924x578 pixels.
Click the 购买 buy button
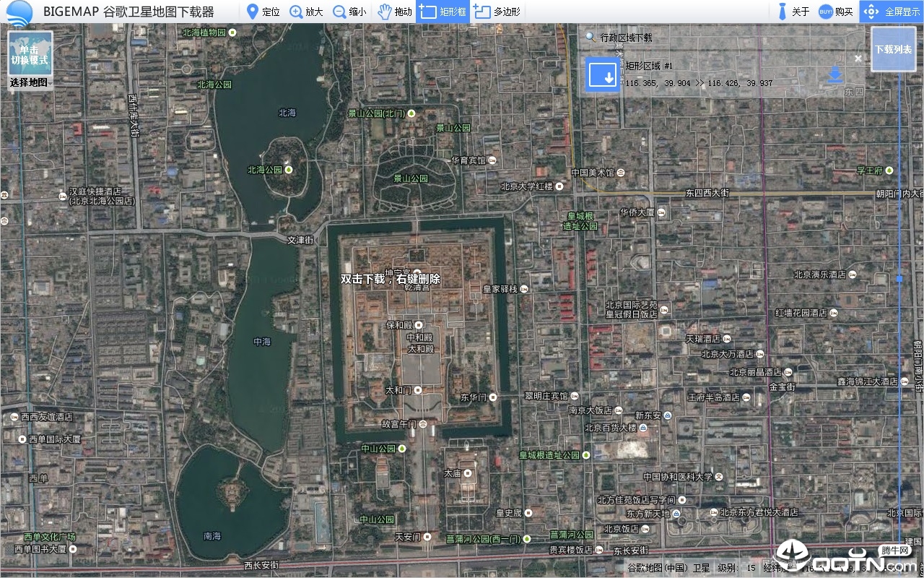pos(835,12)
